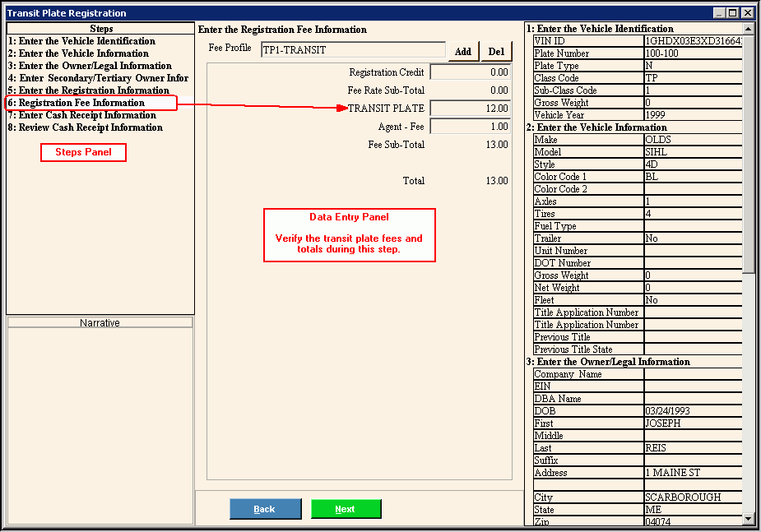Click the Next button
The image size is (761, 532).
(346, 509)
